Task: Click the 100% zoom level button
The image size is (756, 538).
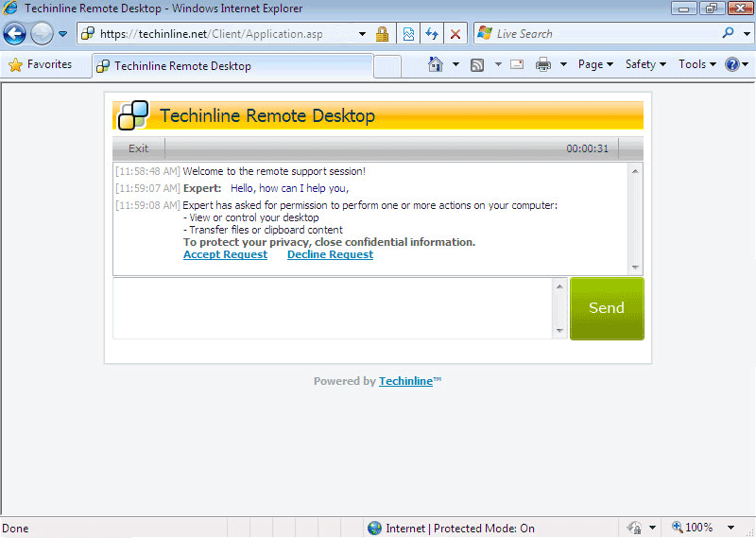Action: tap(693, 528)
